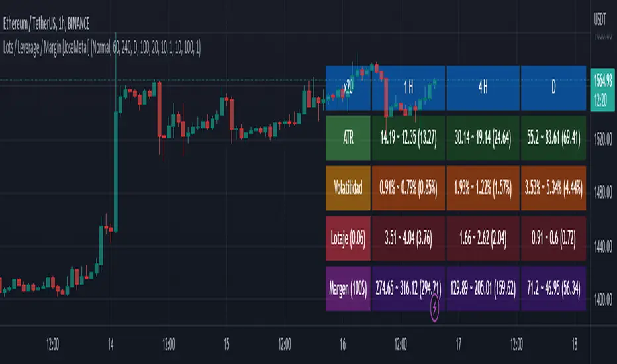Screen dimensions: 617x364
Task: Click ATR cell 14.19 ~ 12.35 (13.27)
Action: (x=408, y=138)
